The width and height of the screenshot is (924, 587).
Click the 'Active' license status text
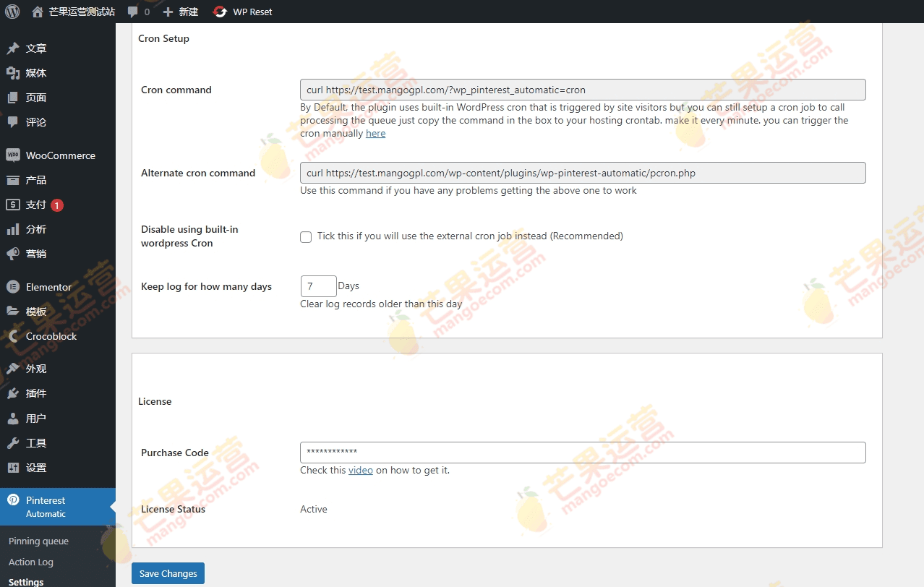[314, 510]
